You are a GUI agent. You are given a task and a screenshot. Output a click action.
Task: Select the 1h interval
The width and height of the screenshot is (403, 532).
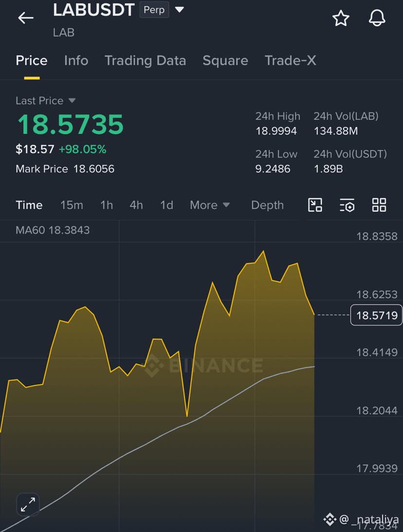click(107, 205)
